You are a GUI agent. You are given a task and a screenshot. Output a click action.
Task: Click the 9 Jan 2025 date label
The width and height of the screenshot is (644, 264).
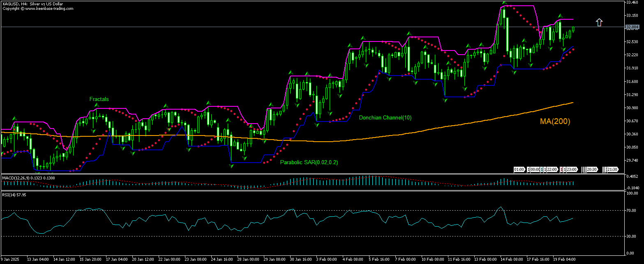pyautogui.click(x=9, y=259)
